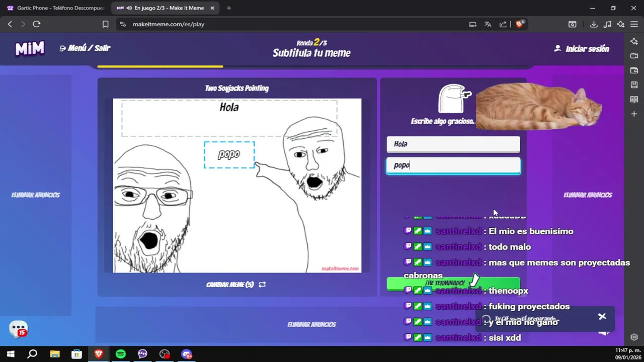
Task: Open Leo AI from the sidebar
Action: pyautogui.click(x=634, y=42)
